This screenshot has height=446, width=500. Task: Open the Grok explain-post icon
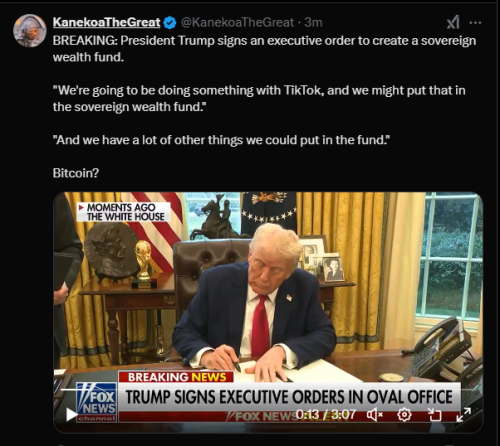point(453,22)
